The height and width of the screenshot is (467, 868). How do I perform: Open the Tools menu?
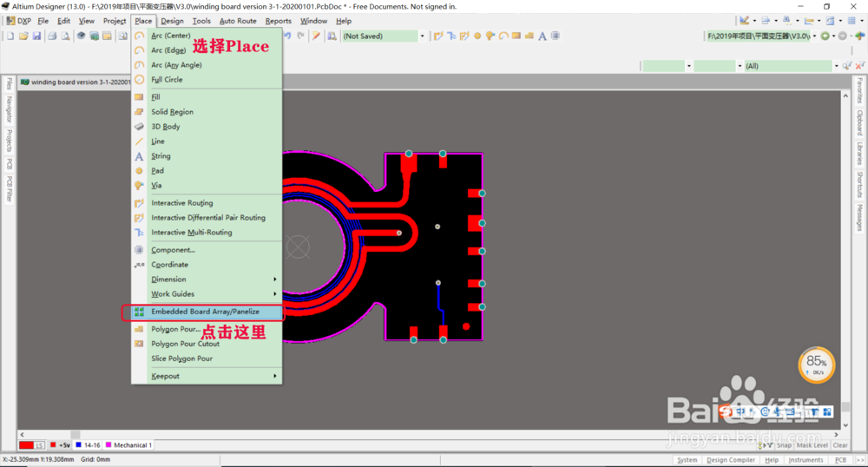[x=201, y=21]
